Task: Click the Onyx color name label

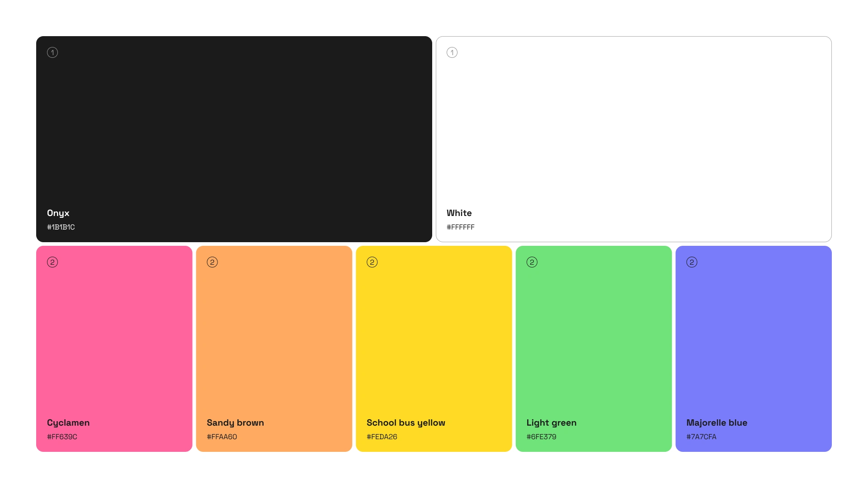Action: 58,213
